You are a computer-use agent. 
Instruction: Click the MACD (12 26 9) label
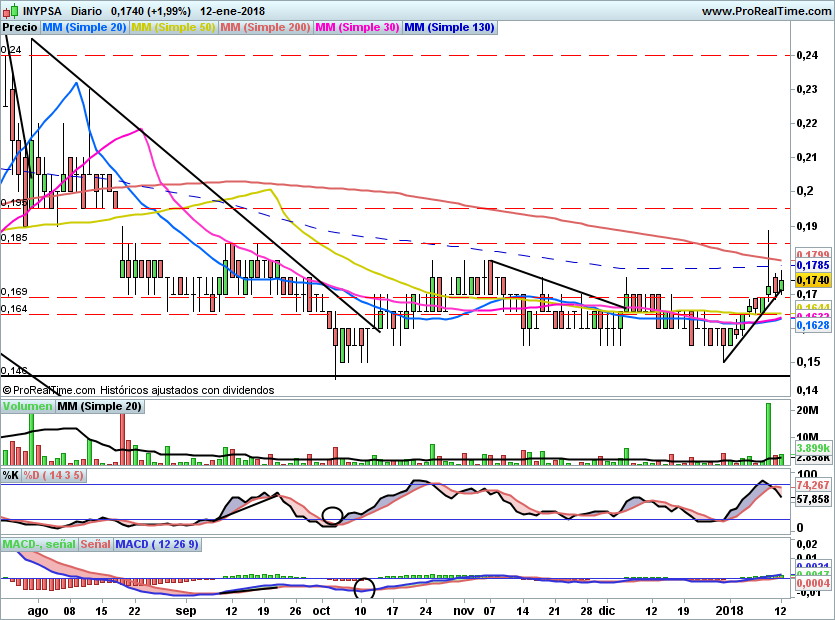pos(156,545)
